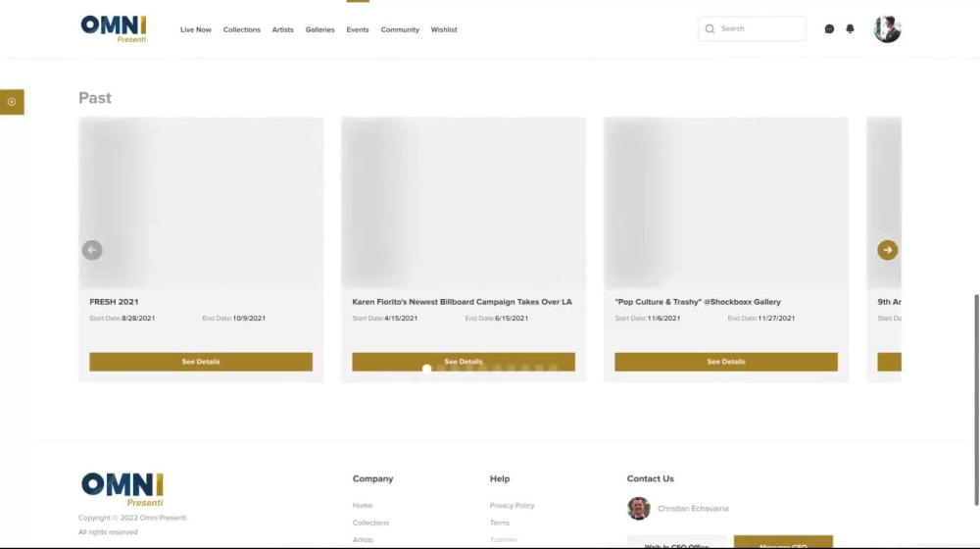This screenshot has width=980, height=549.
Task: Click the end date 10/9/2021
Action: (x=249, y=319)
